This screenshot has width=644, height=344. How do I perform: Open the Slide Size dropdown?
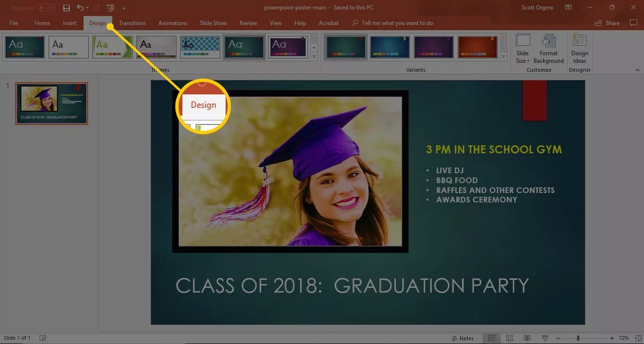point(523,49)
